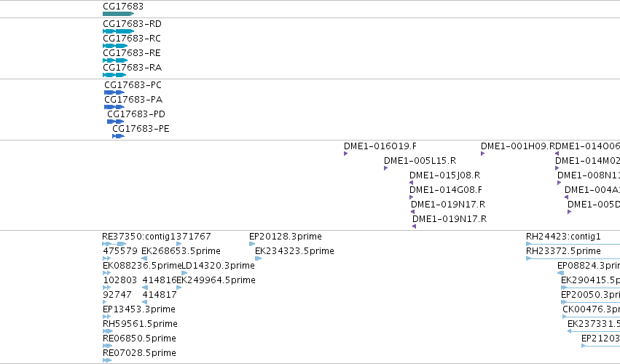Click the DME1-016O19.F marker triangle
This screenshot has width=620, height=364.
tap(345, 154)
